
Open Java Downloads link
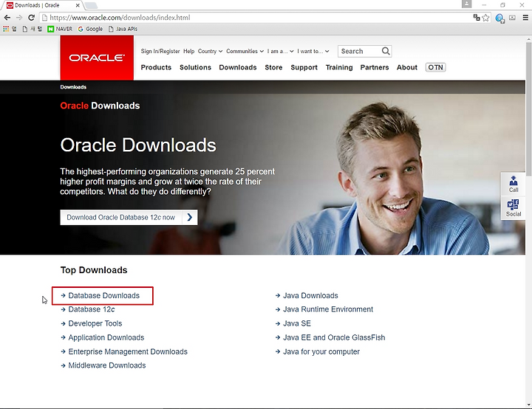310,296
